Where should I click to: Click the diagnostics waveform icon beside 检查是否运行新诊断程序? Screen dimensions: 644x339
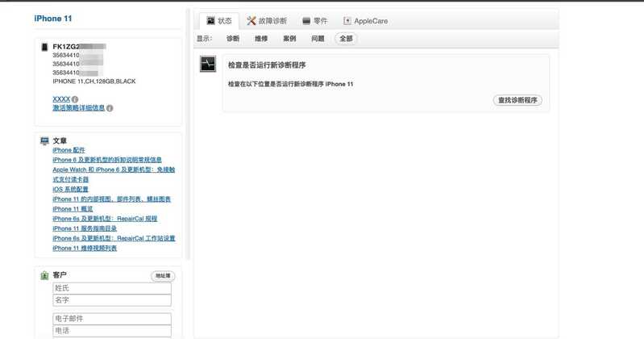pos(208,65)
